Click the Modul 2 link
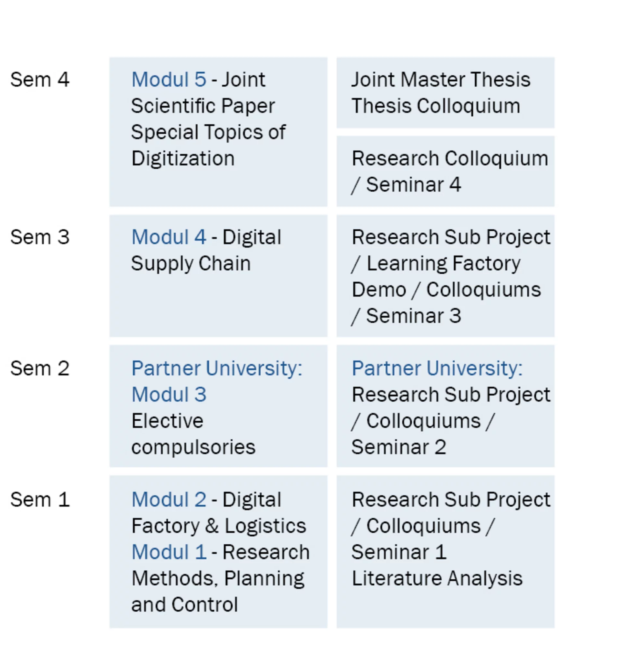Screen dimensions: 620x672 coord(169,499)
